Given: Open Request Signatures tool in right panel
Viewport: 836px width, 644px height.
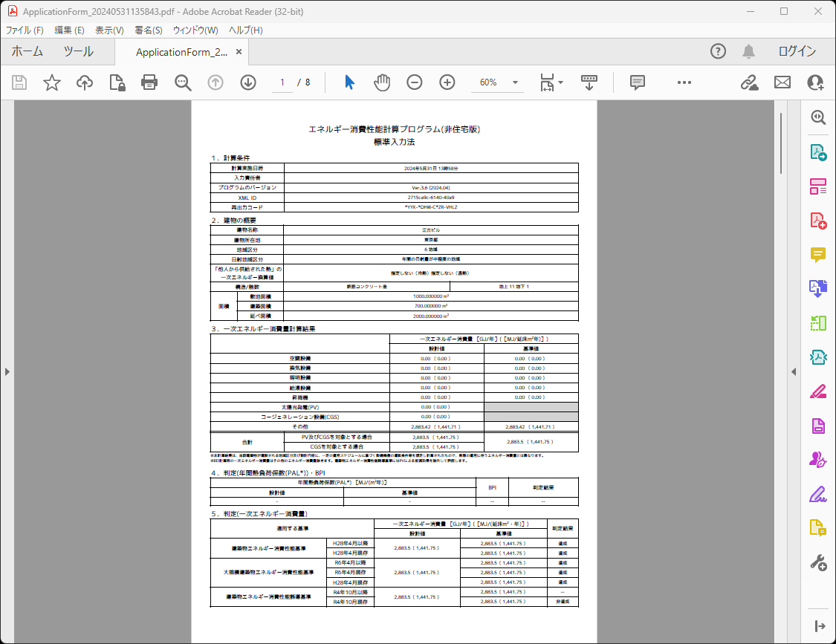Looking at the screenshot, I should pos(818,460).
